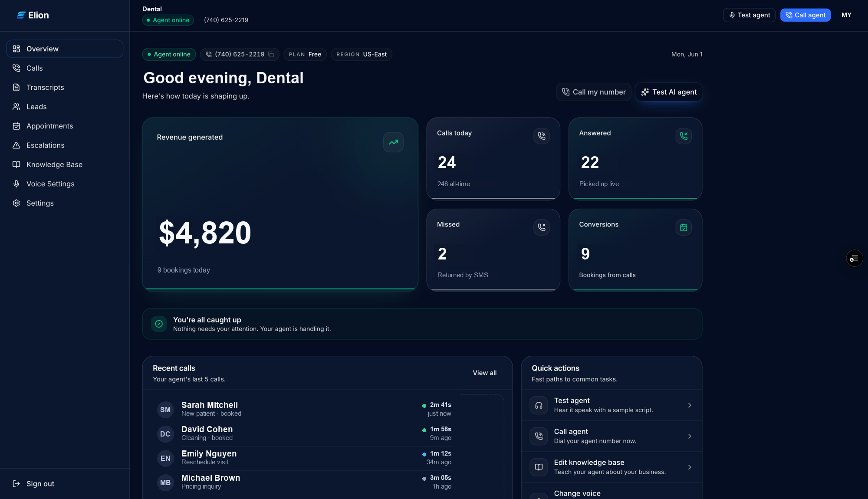Click the Elion logo icon

pyautogui.click(x=21, y=15)
